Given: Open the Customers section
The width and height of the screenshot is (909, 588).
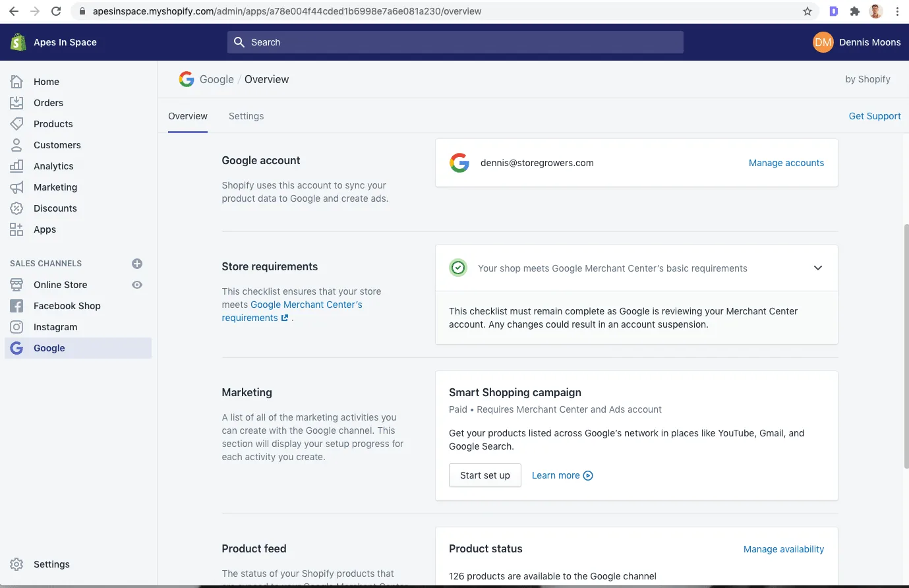Looking at the screenshot, I should 57,144.
